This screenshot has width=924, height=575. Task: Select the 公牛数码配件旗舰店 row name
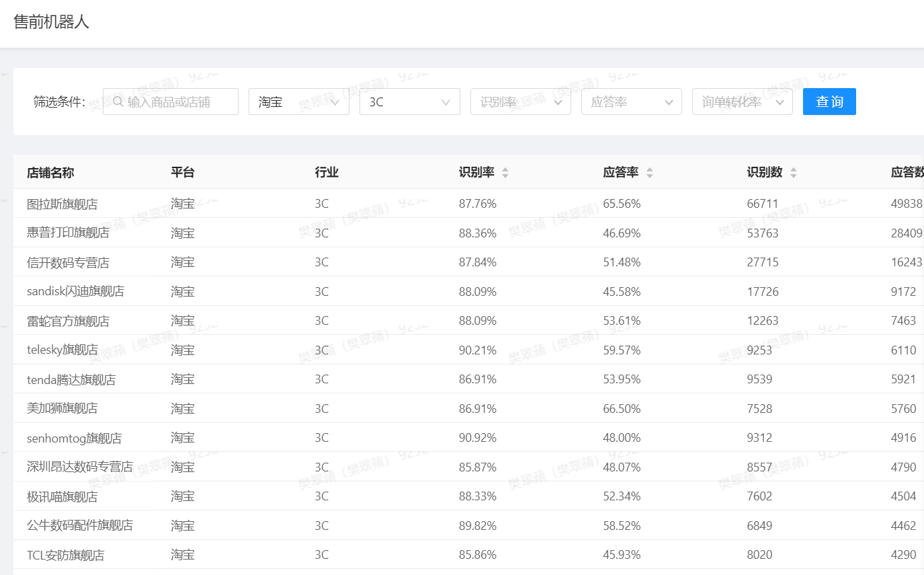80,525
